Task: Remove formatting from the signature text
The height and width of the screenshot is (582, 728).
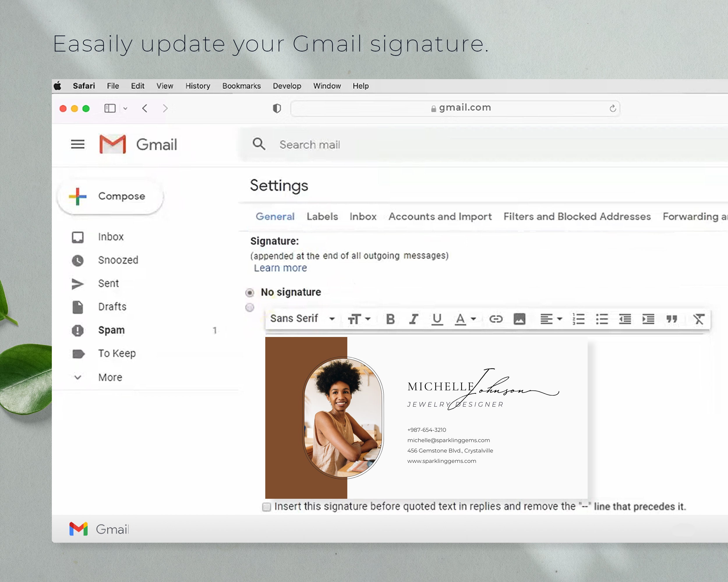Action: tap(699, 319)
